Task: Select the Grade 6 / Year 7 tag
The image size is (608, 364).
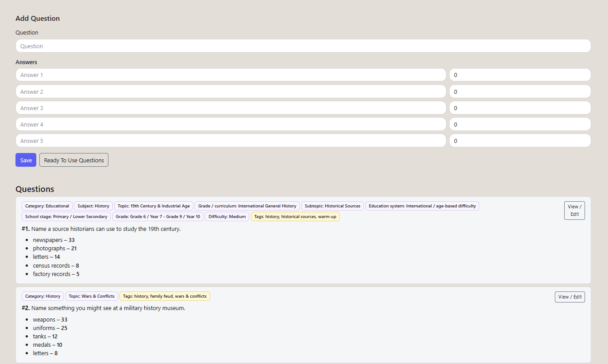Action: pyautogui.click(x=158, y=217)
